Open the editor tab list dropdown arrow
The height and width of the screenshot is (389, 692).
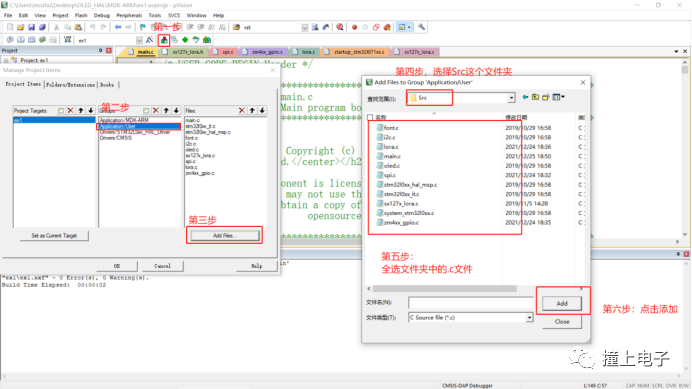[676, 52]
